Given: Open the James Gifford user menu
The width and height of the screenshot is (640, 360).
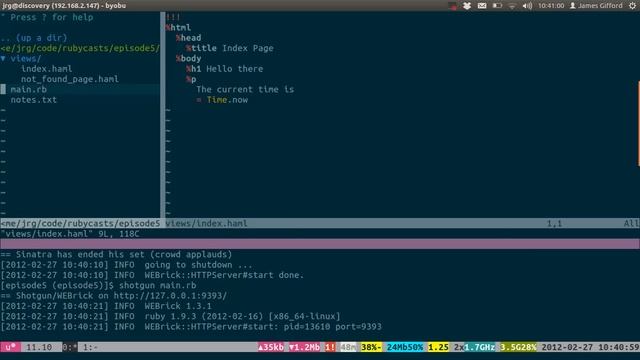Looking at the screenshot, I should point(596,6).
